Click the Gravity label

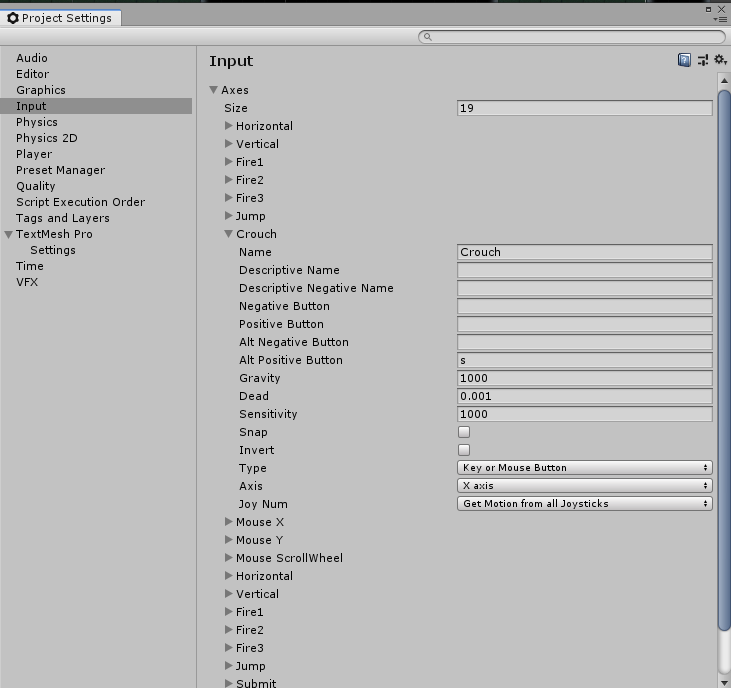pos(260,378)
